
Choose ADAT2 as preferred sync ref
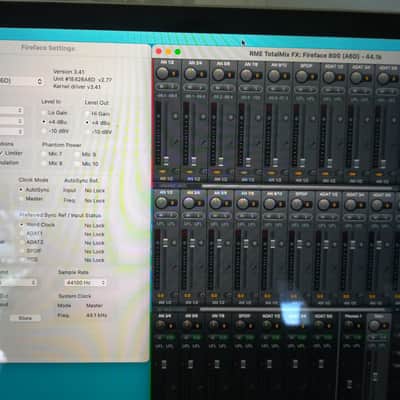23,242
